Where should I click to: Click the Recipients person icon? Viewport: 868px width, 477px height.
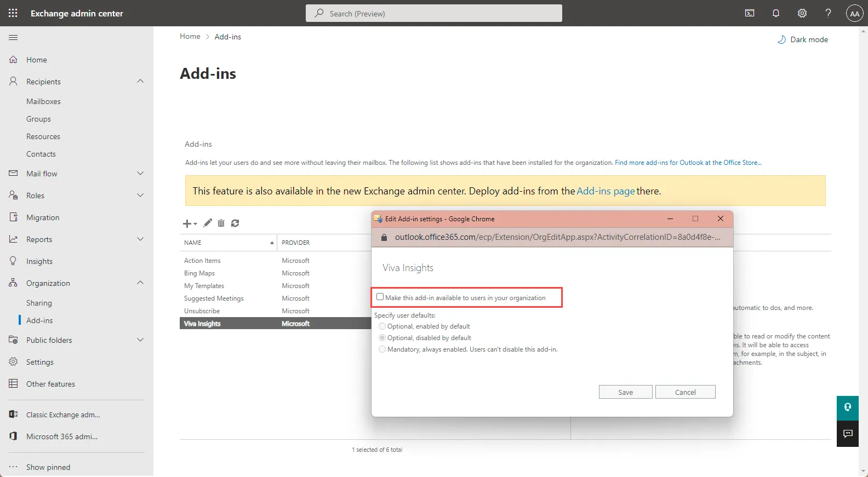13,82
